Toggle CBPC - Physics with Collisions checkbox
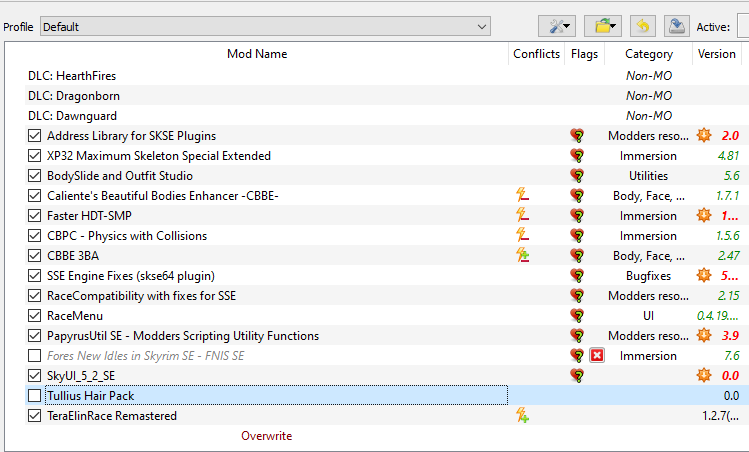Image resolution: width=749 pixels, height=452 pixels. coord(34,236)
